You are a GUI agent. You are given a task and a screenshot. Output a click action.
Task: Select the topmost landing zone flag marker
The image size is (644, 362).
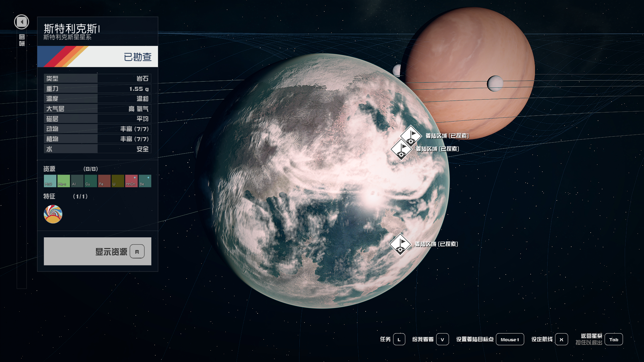(411, 136)
